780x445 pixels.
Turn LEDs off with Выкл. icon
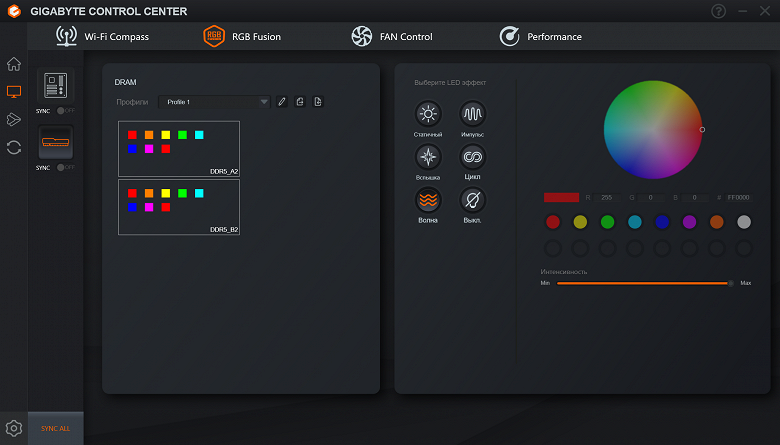tap(472, 200)
